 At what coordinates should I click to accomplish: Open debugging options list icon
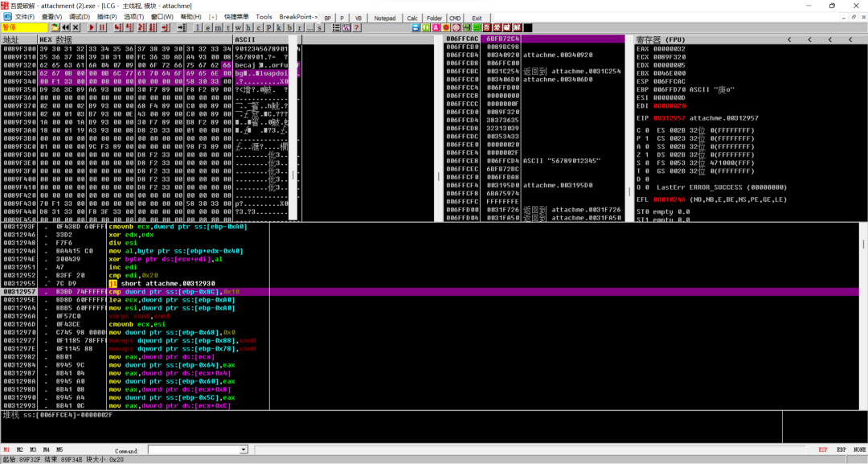click(336, 27)
